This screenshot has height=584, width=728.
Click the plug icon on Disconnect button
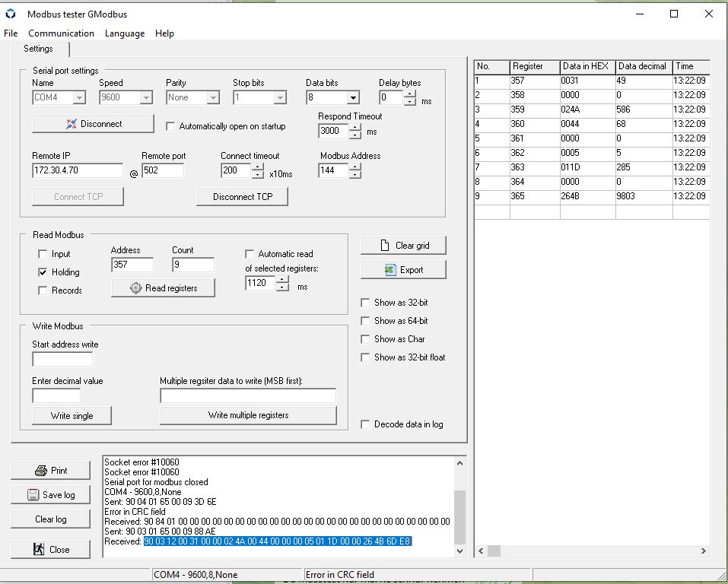71,124
